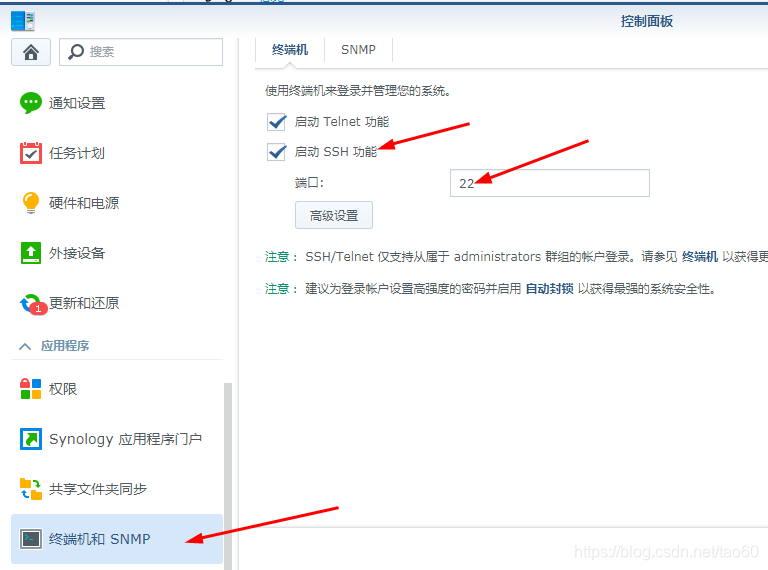Click the 端口: label
Viewport: 768px width, 570px height.
click(309, 183)
